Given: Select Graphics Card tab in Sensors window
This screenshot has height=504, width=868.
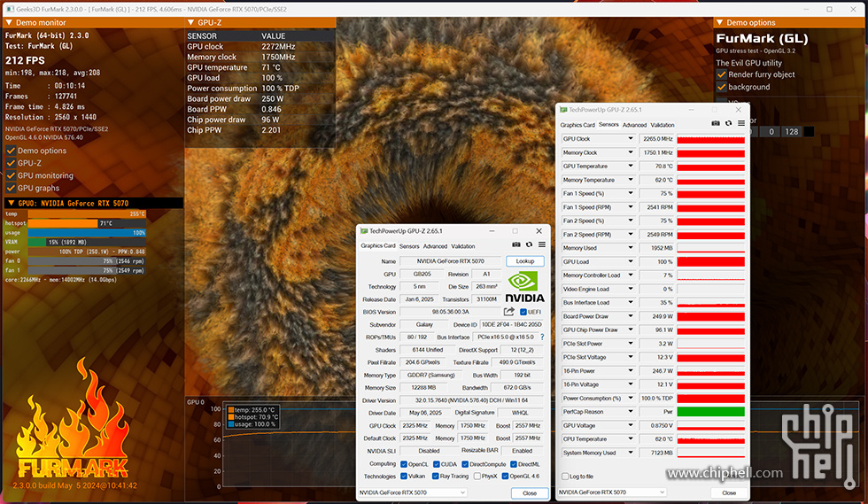Looking at the screenshot, I should tap(577, 125).
